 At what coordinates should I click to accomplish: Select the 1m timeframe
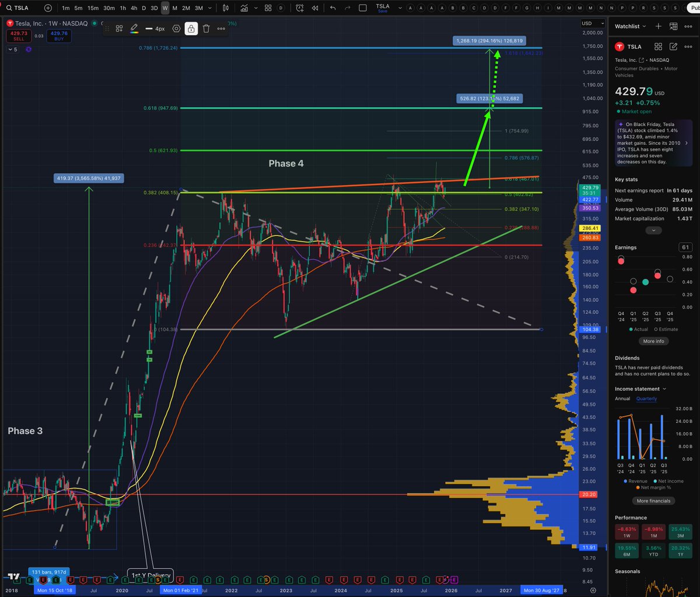(x=65, y=8)
